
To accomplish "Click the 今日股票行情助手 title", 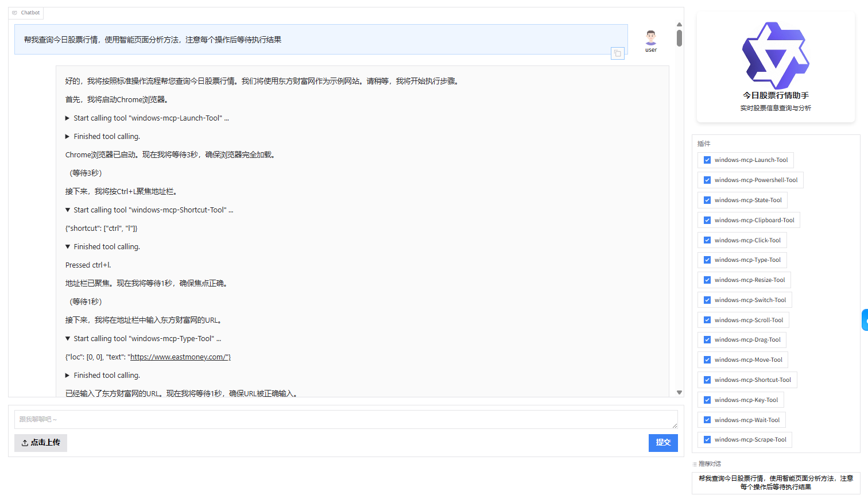I will (776, 95).
